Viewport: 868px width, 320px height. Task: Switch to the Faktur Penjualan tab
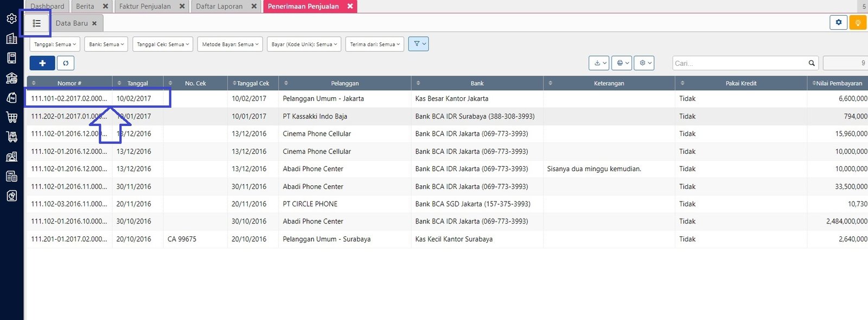(145, 7)
